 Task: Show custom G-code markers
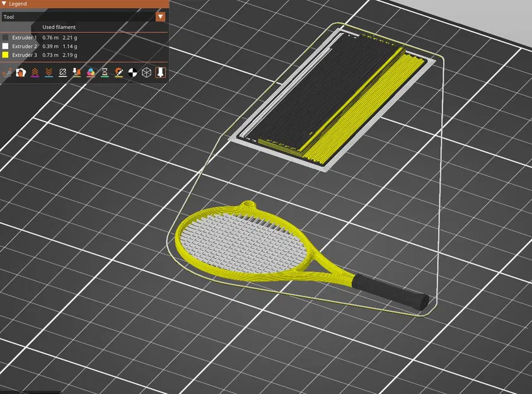pyautogui.click(x=119, y=72)
